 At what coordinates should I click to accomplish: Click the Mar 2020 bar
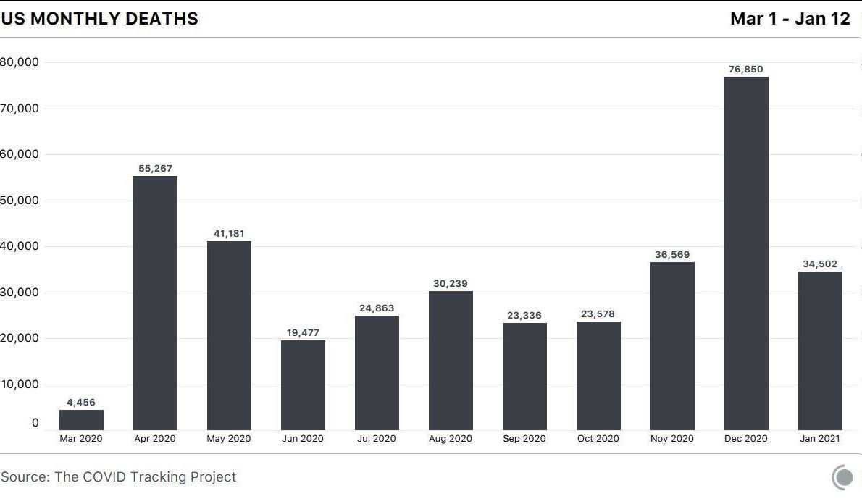(x=81, y=420)
